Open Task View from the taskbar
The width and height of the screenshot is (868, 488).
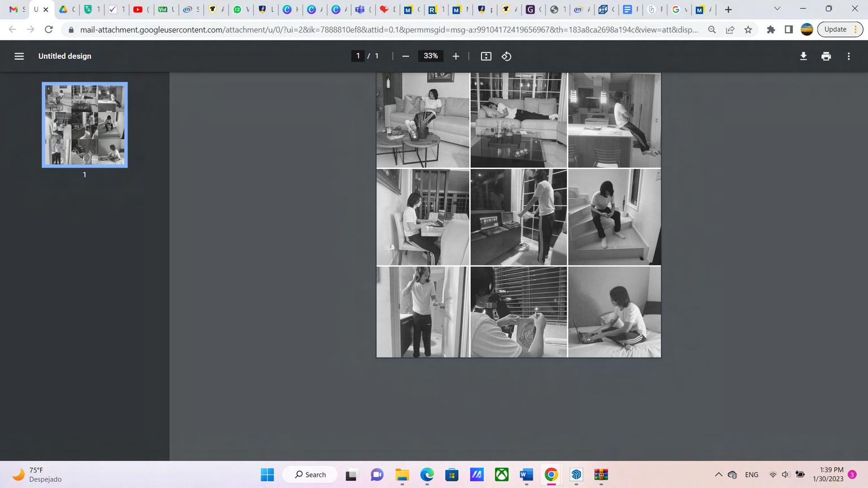pyautogui.click(x=351, y=474)
